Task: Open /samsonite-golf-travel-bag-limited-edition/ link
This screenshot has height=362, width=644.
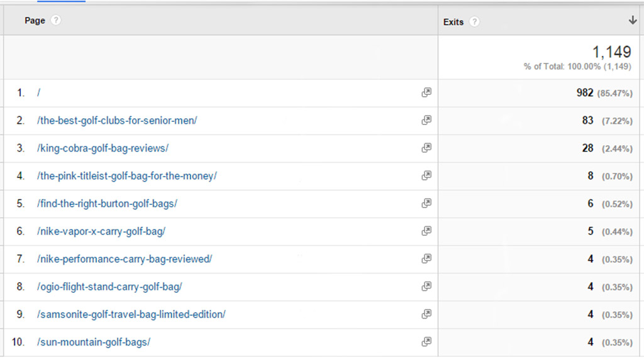Action: coord(131,314)
